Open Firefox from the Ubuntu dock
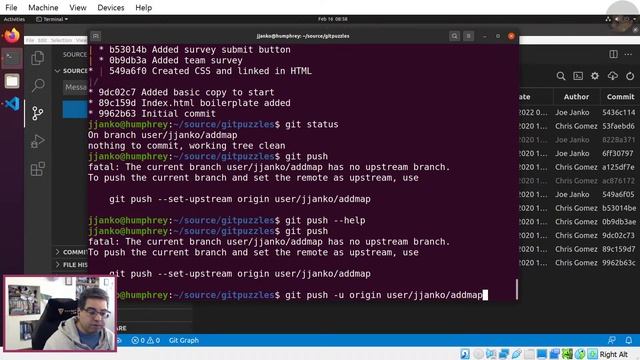The height and width of the screenshot is (360, 640). coord(12,36)
